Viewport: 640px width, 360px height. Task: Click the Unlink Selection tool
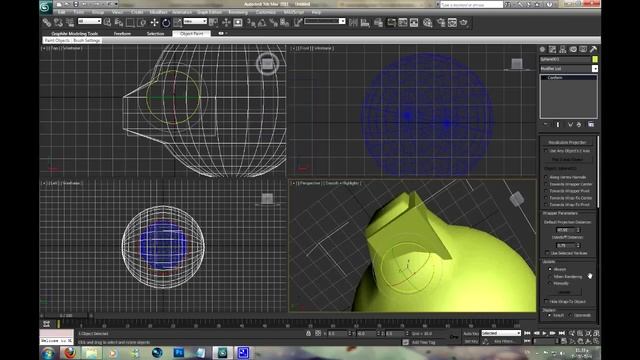tap(58, 22)
